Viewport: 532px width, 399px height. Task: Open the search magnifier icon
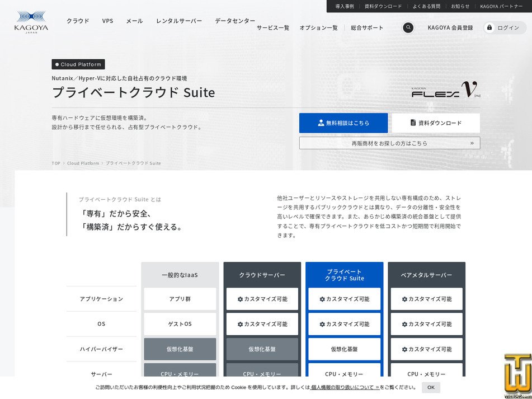pos(408,27)
